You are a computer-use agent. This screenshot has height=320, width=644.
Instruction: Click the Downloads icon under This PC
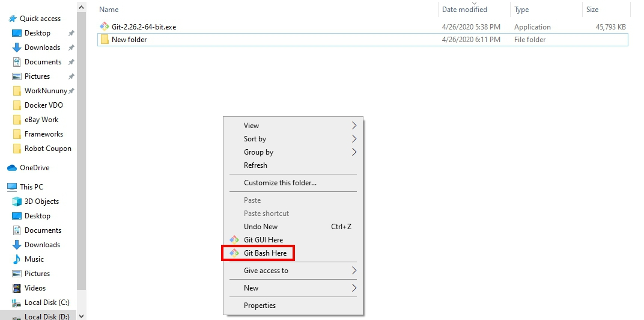point(17,245)
